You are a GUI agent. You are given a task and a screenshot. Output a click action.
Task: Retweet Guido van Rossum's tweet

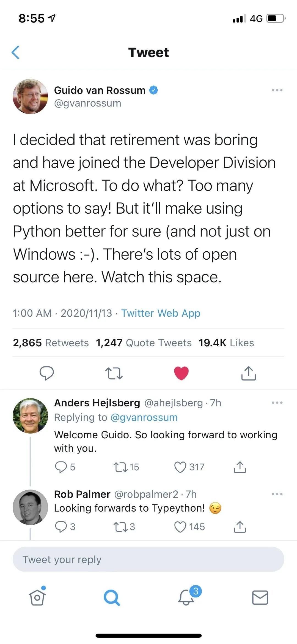pos(114,374)
